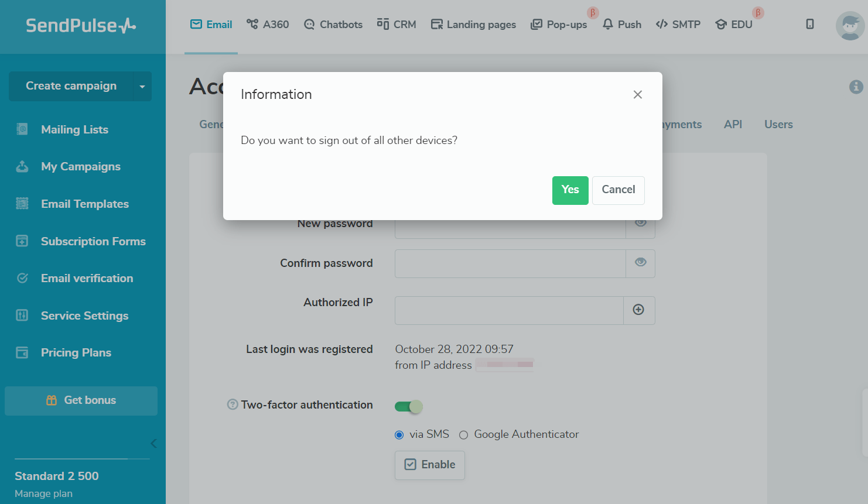Image resolution: width=868 pixels, height=504 pixels.
Task: Click the Email verification checkmark icon
Action: point(22,279)
